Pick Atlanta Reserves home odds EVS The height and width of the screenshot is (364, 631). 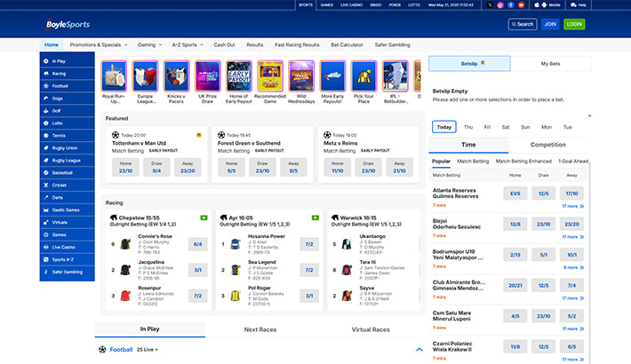[515, 194]
